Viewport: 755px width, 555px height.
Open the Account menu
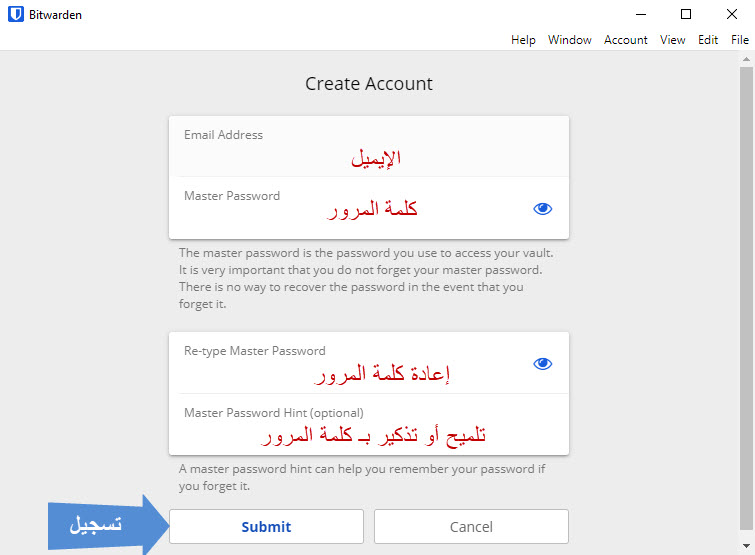625,40
